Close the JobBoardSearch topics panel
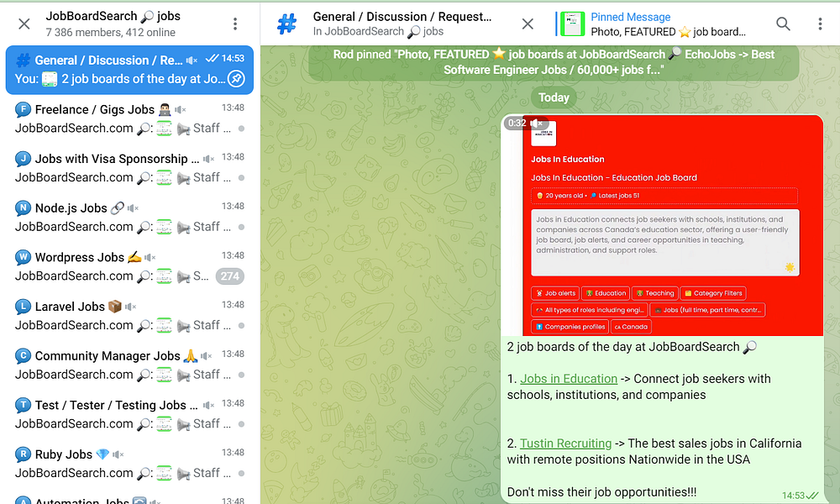Screen dimensions: 840x504 [x=24, y=24]
